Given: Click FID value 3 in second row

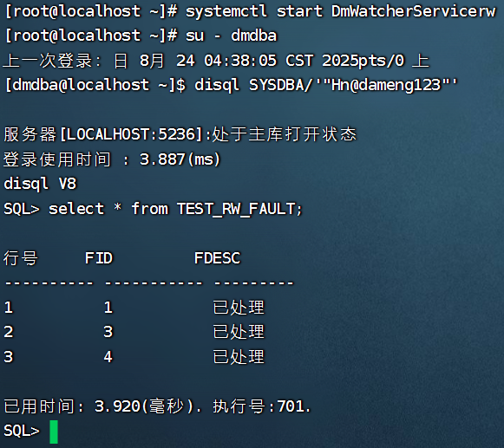Looking at the screenshot, I should tap(108, 332).
